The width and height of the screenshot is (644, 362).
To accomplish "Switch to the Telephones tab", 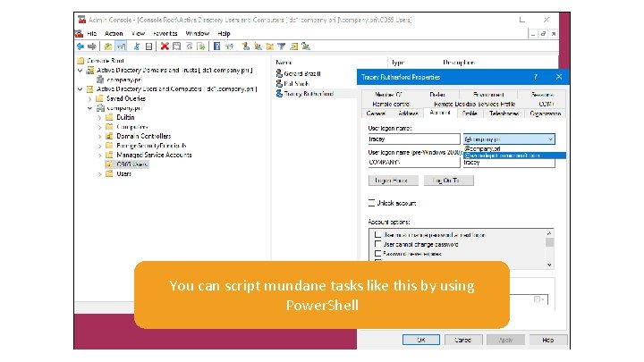I will pyautogui.click(x=504, y=114).
